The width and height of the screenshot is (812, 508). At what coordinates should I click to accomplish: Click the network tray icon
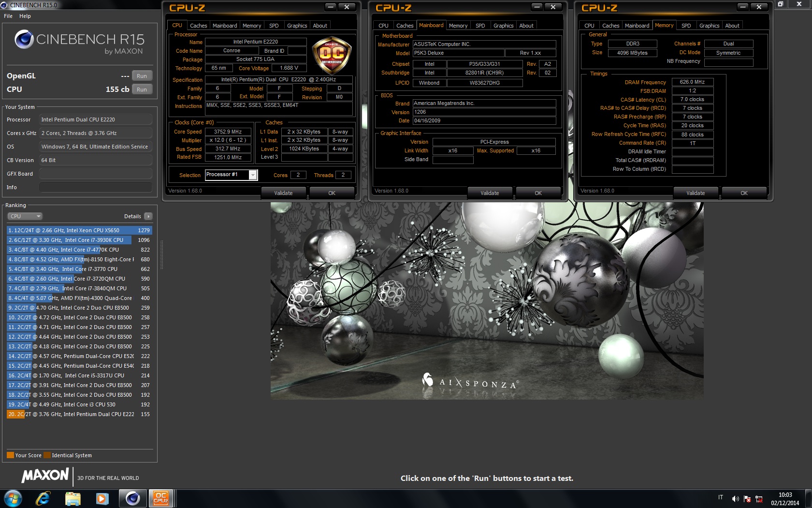pos(759,499)
